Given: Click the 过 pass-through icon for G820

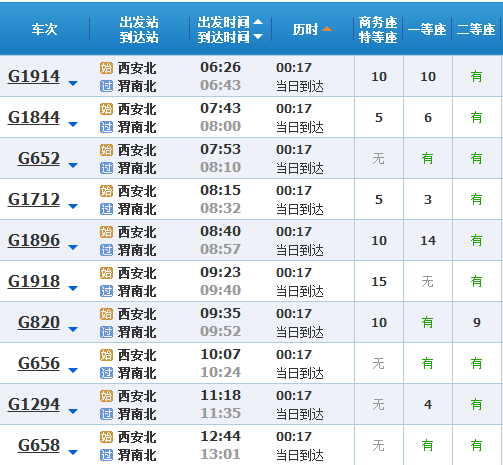Looking at the screenshot, I should point(106,332).
